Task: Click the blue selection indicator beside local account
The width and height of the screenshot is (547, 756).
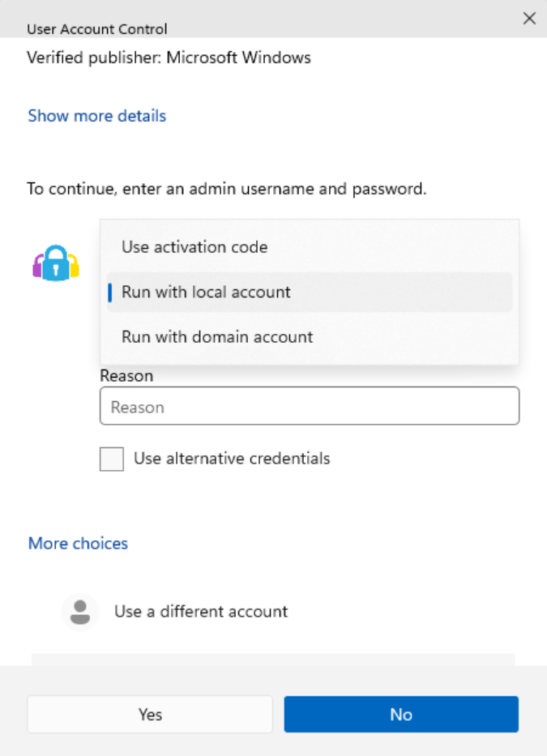Action: [110, 292]
